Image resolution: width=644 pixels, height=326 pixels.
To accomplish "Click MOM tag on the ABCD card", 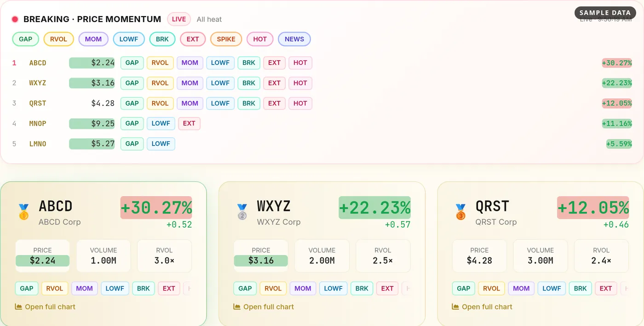I will pyautogui.click(x=85, y=289).
